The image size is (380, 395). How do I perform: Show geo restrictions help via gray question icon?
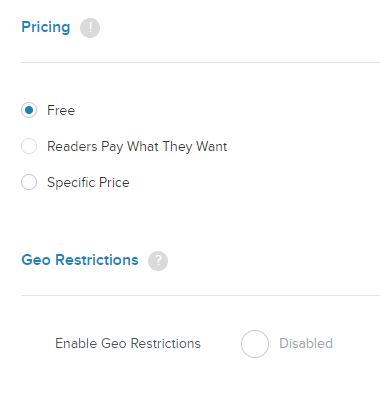coord(158,261)
